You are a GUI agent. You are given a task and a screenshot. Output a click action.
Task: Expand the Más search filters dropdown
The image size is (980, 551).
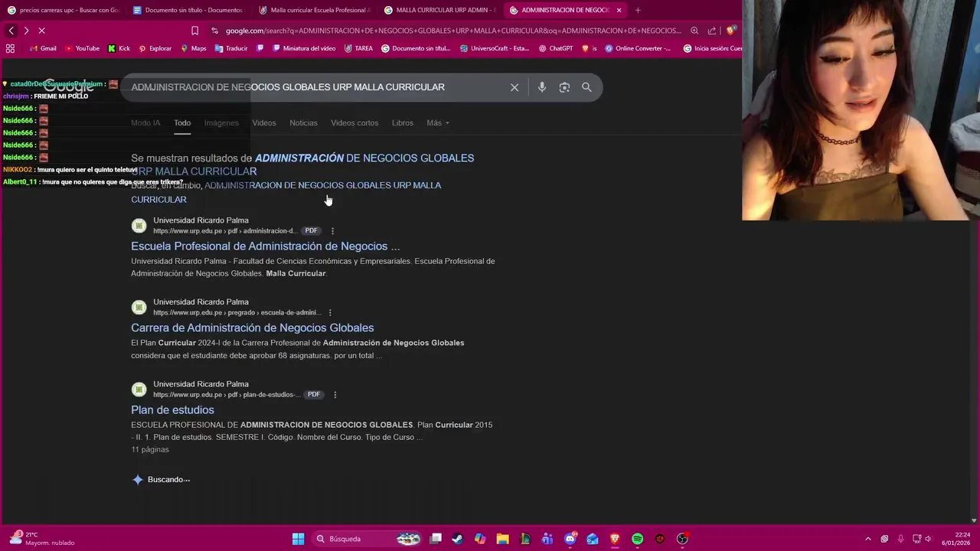(438, 122)
